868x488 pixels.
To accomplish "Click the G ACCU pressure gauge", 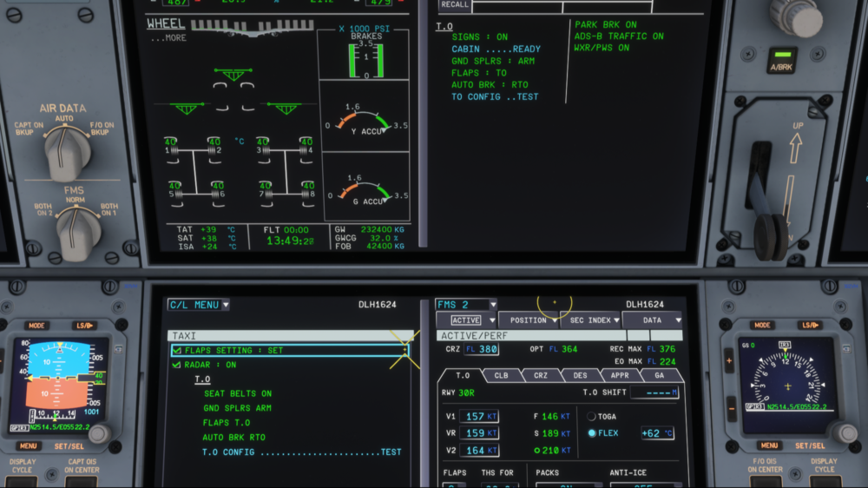I will coord(366,190).
